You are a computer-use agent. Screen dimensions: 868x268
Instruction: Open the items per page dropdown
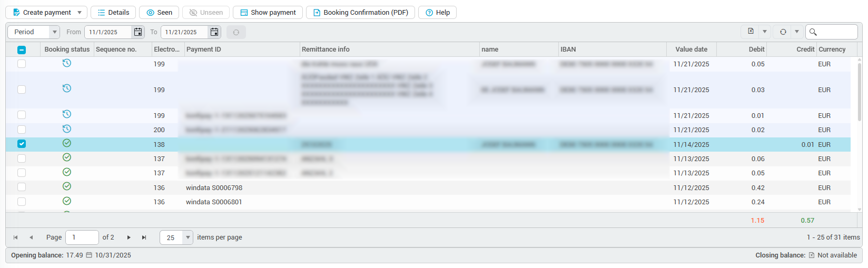point(188,237)
